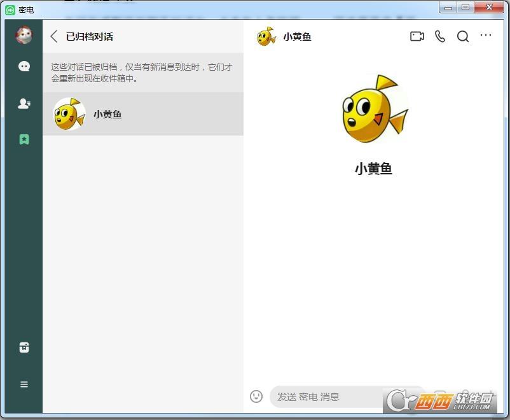Click the large 小黄鱼 profile picture

click(x=374, y=109)
